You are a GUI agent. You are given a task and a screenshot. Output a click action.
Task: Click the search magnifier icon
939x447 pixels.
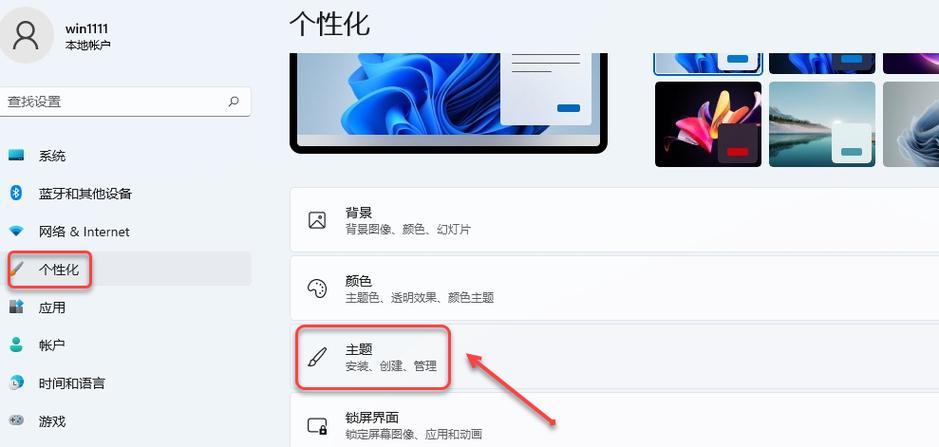click(x=234, y=101)
